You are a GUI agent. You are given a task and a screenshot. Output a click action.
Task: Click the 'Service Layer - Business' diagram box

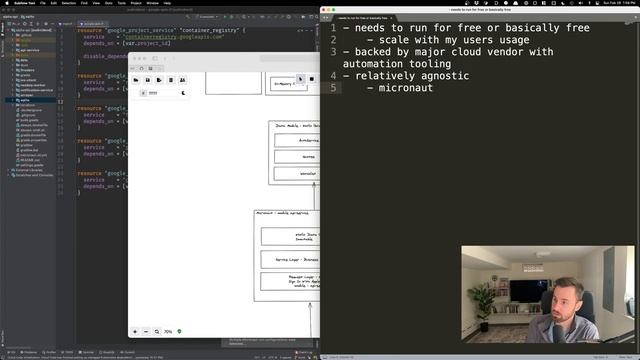(290, 260)
